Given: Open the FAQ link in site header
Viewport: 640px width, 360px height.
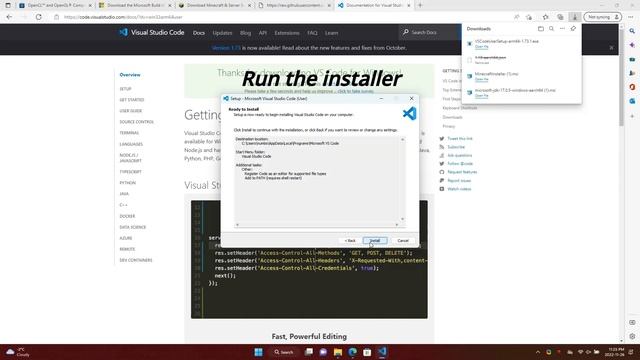Looking at the screenshot, I should coord(312,33).
